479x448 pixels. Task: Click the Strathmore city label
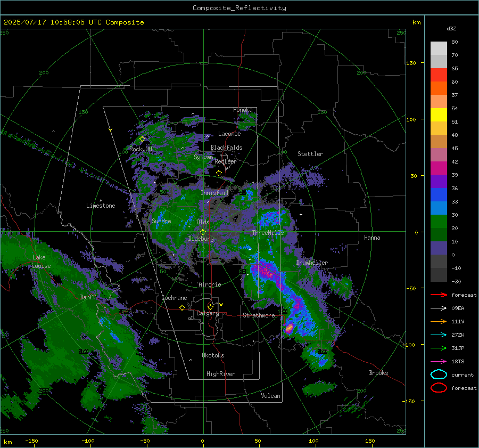click(x=259, y=315)
